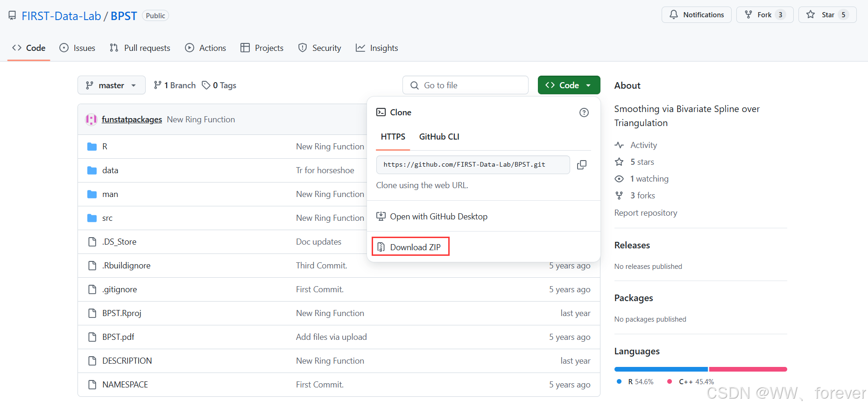Click the Download ZIP archive icon
This screenshot has height=408, width=868.
tap(381, 247)
